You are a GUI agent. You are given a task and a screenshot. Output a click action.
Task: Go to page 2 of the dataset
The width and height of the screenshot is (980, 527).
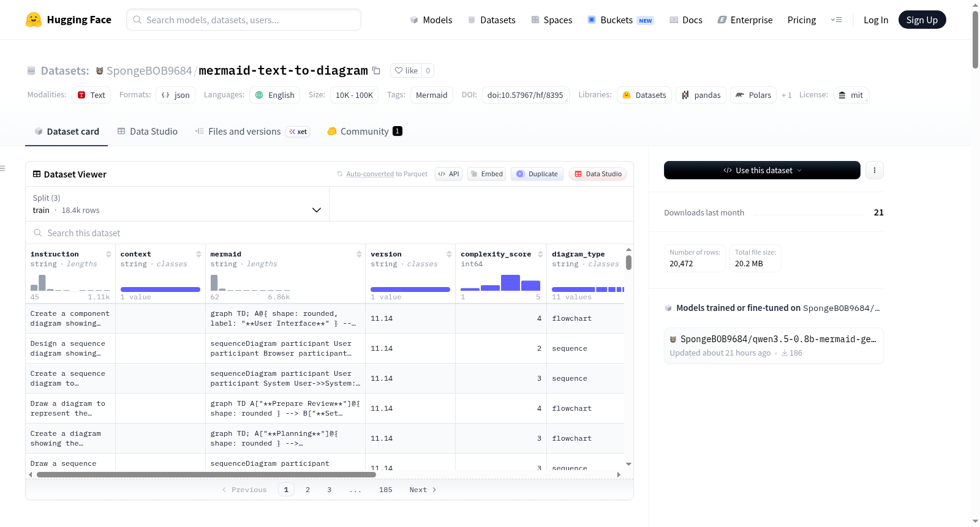click(x=307, y=490)
